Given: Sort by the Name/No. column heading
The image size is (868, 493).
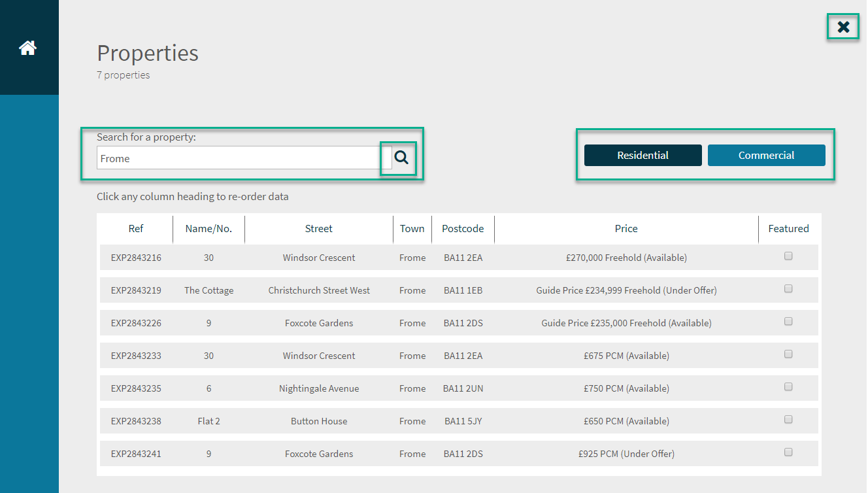Looking at the screenshot, I should pyautogui.click(x=209, y=229).
